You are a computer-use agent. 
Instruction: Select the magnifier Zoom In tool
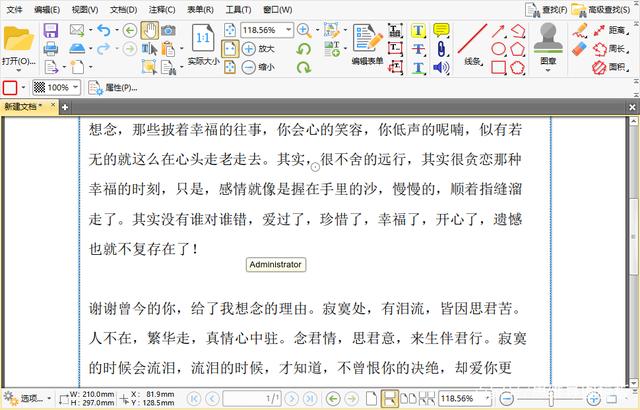click(303, 30)
